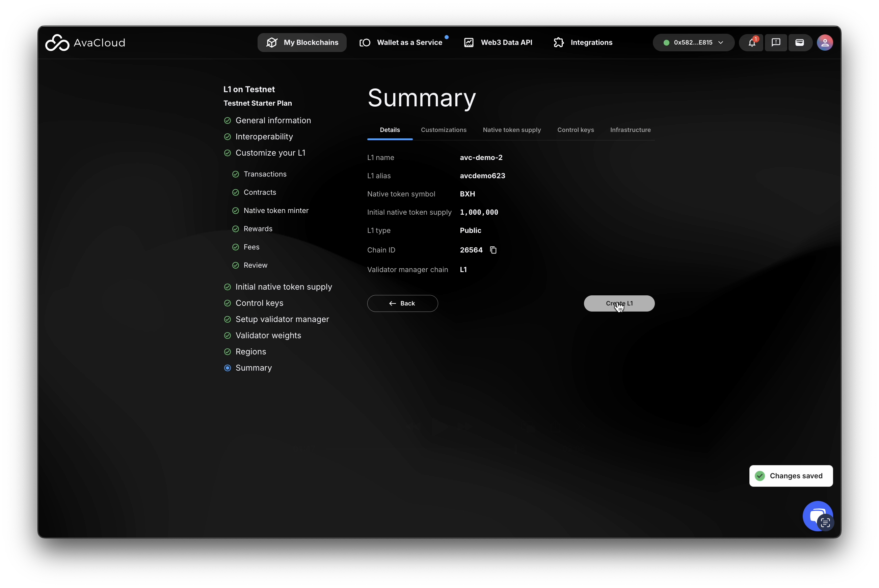The width and height of the screenshot is (879, 588).
Task: Go to General information step
Action: click(x=273, y=121)
